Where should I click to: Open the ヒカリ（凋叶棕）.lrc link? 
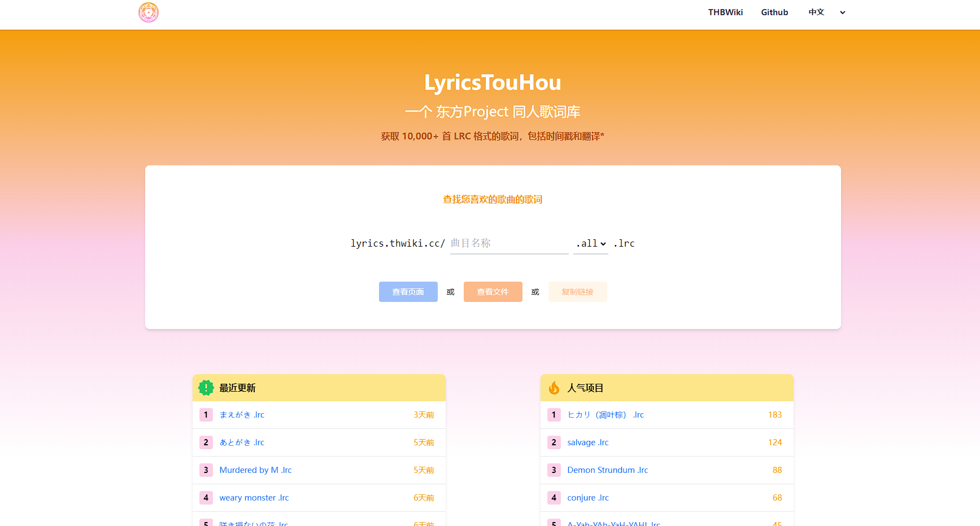[606, 415]
